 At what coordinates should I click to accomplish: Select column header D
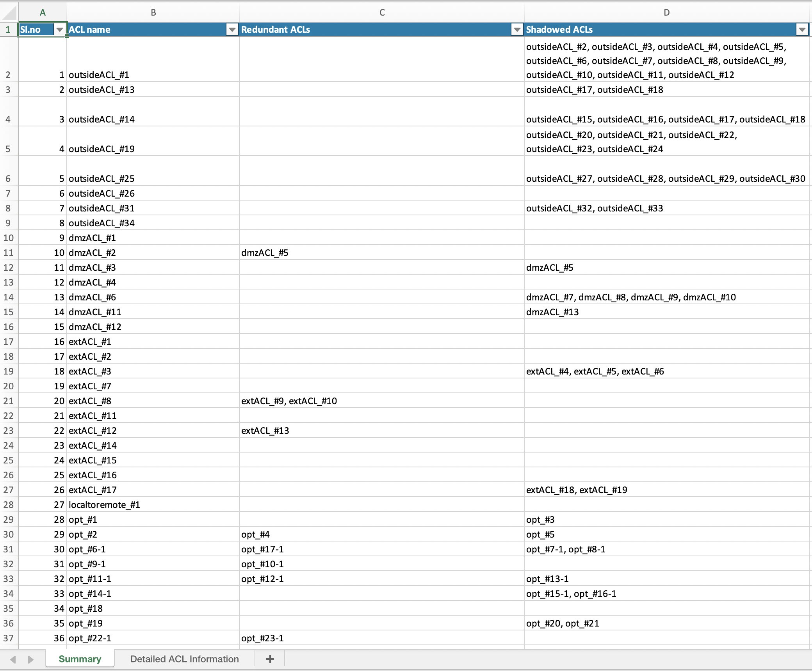(x=666, y=12)
